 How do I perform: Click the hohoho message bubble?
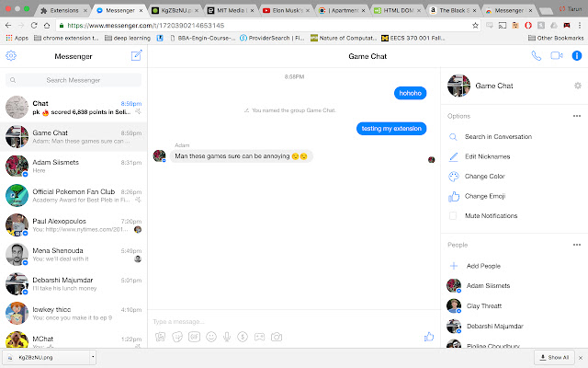tap(410, 93)
